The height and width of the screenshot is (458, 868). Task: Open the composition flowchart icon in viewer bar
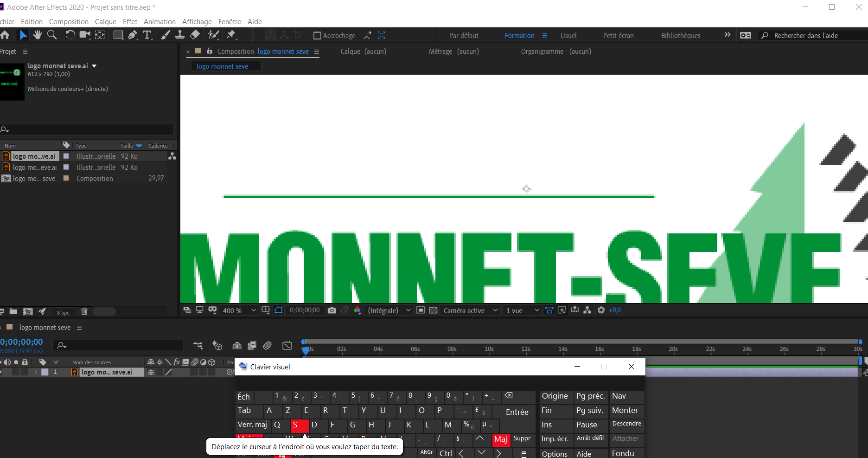pos(587,310)
